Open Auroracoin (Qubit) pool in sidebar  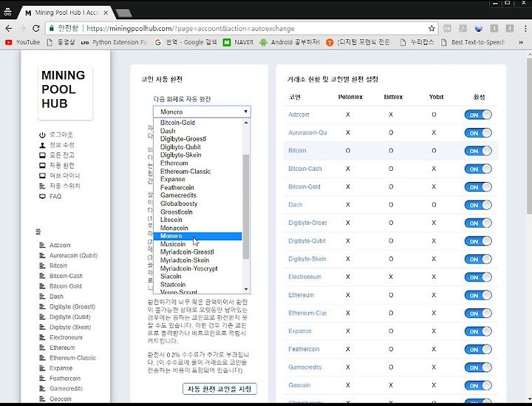coord(73,255)
